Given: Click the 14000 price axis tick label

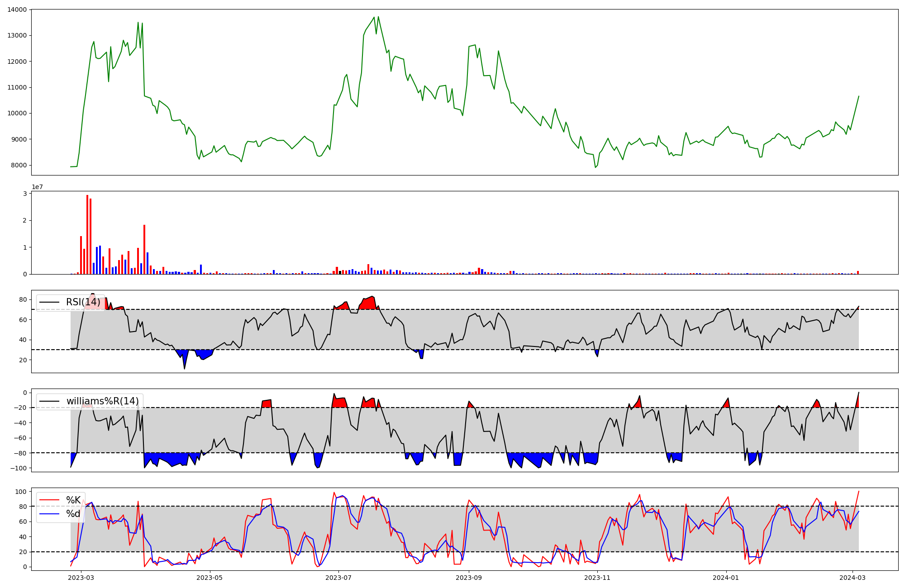Looking at the screenshot, I should coord(17,9).
